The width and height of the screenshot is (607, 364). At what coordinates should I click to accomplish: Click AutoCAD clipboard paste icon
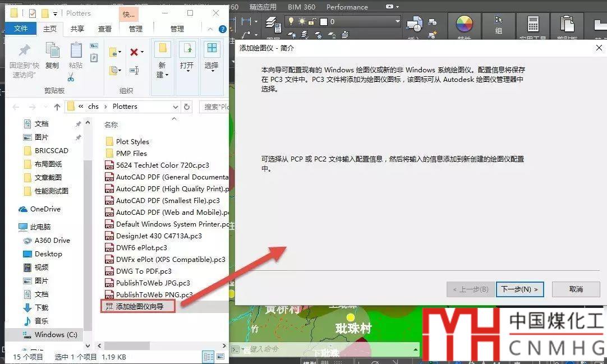click(567, 24)
